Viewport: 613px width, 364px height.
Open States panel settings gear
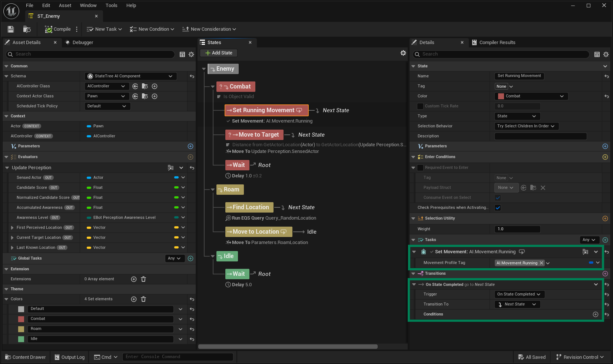pos(403,53)
